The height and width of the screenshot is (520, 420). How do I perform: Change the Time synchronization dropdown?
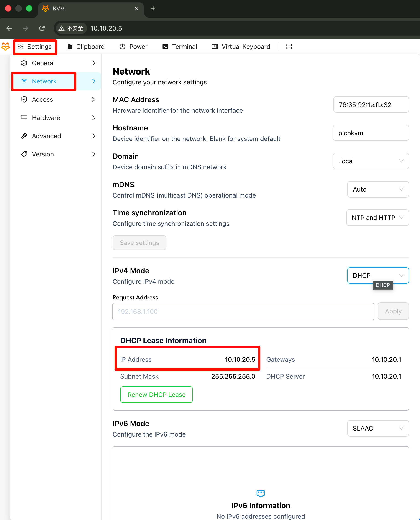pos(377,218)
